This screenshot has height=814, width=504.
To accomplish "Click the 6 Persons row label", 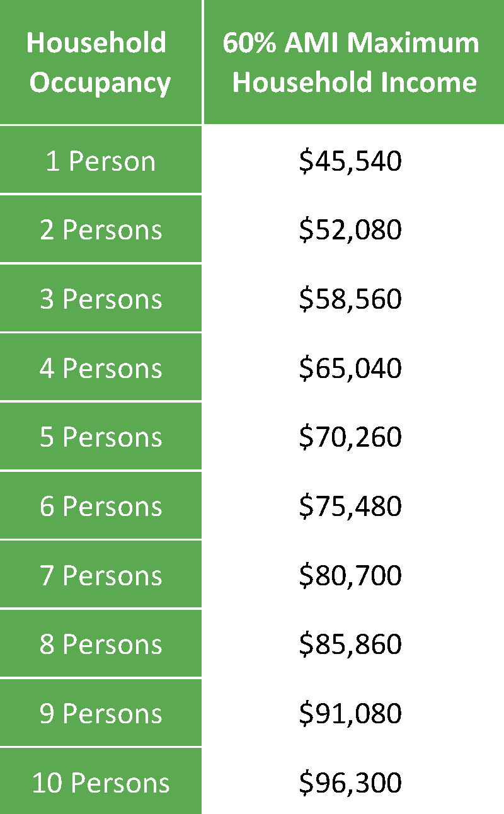I will pyautogui.click(x=101, y=505).
